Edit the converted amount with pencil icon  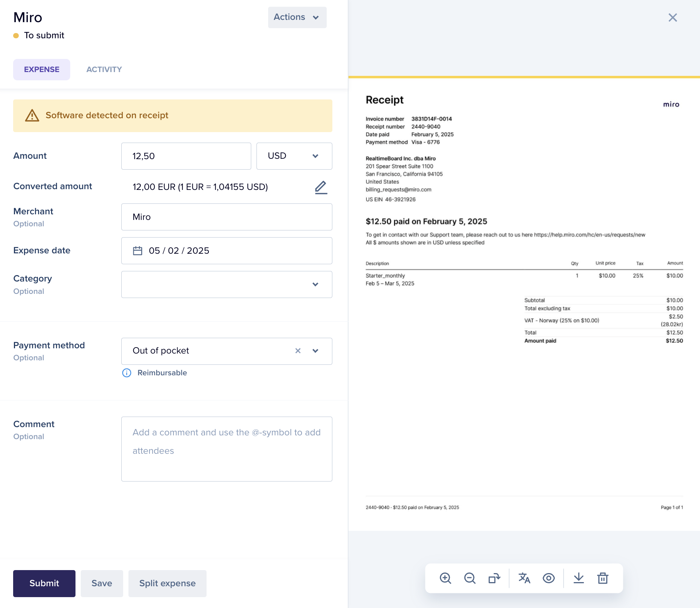(321, 187)
